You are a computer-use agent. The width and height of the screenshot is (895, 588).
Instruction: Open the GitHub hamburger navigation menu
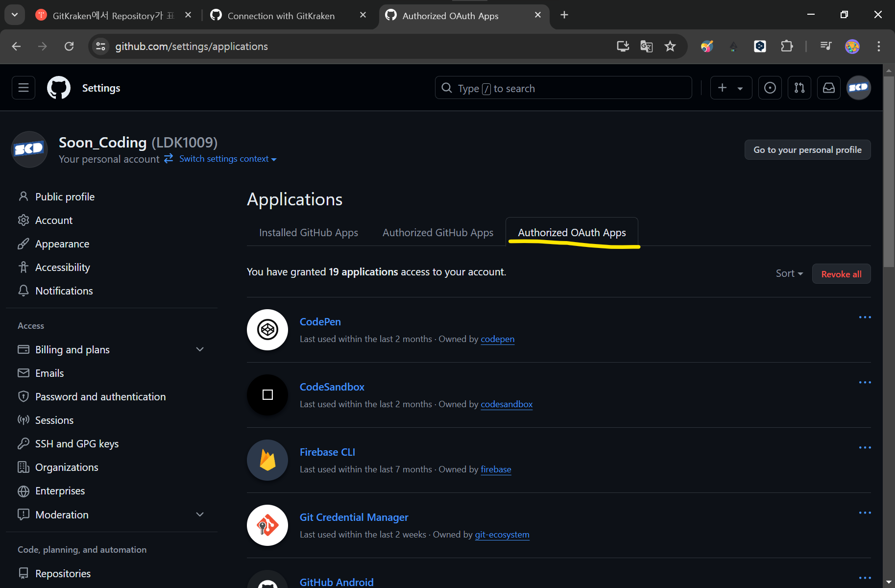[24, 88]
